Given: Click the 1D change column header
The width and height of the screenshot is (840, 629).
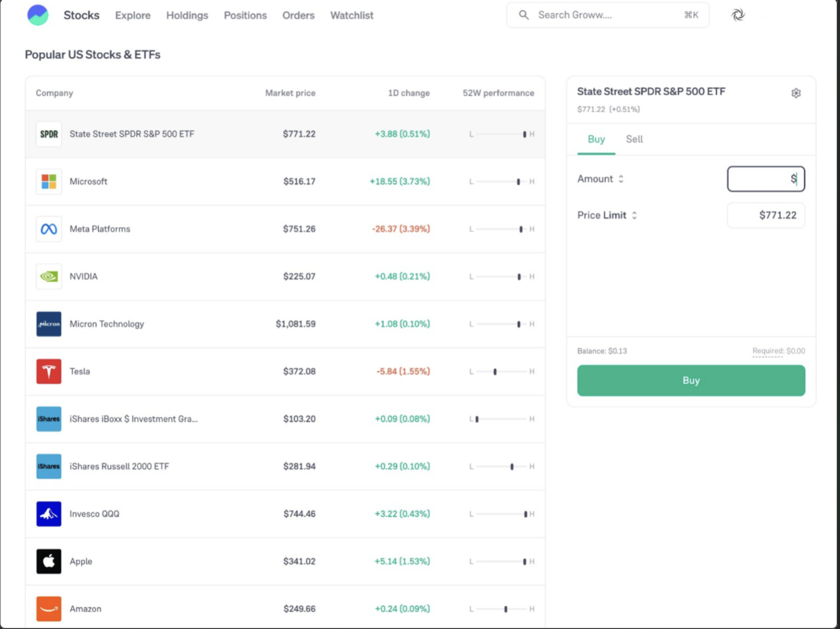Looking at the screenshot, I should click(x=409, y=93).
